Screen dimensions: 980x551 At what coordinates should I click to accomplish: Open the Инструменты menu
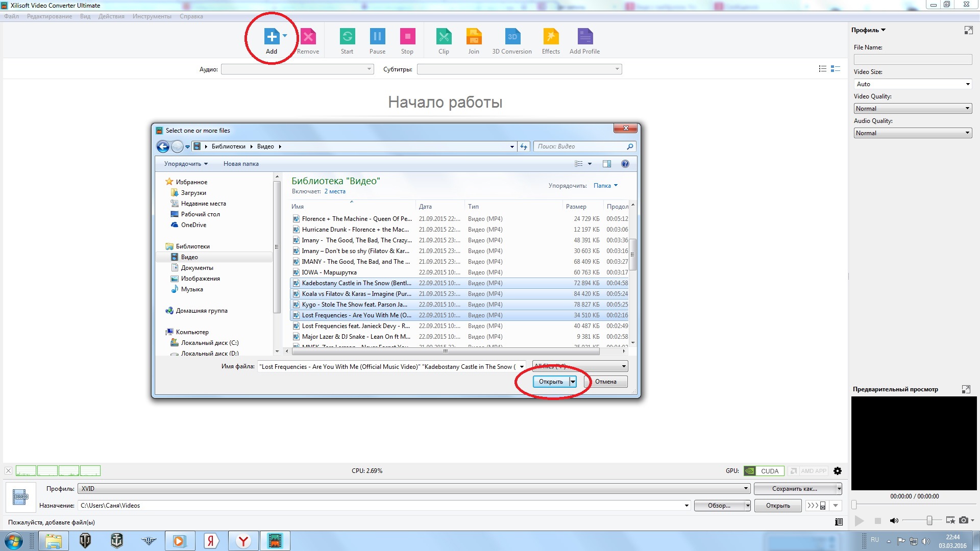pyautogui.click(x=151, y=15)
